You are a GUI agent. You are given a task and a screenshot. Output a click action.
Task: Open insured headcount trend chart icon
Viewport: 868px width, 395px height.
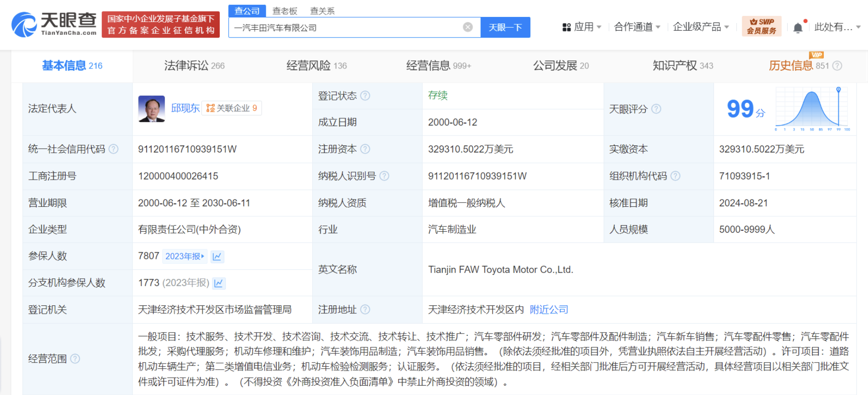tap(217, 257)
